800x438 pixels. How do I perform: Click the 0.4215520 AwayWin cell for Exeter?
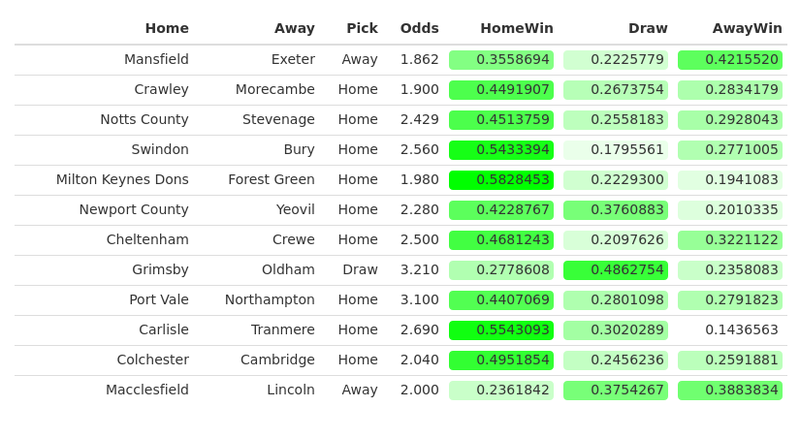tap(730, 60)
